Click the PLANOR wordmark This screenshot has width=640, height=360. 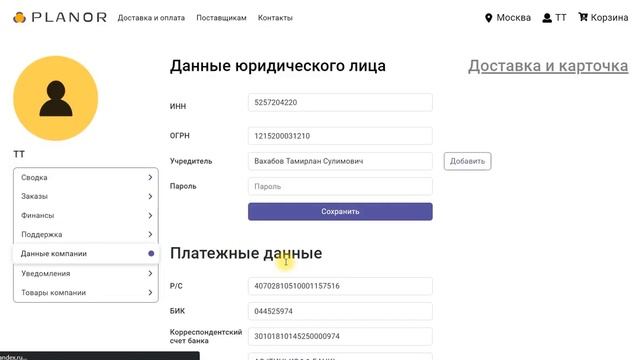(69, 18)
